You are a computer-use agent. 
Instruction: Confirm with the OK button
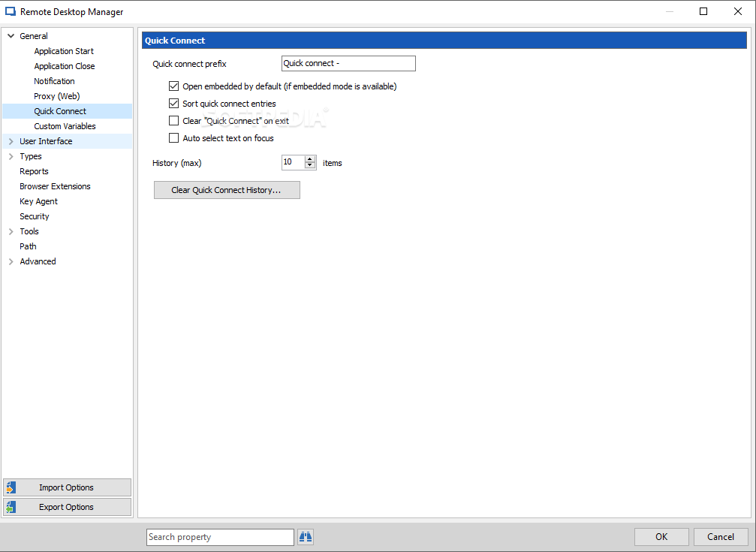pyautogui.click(x=661, y=536)
